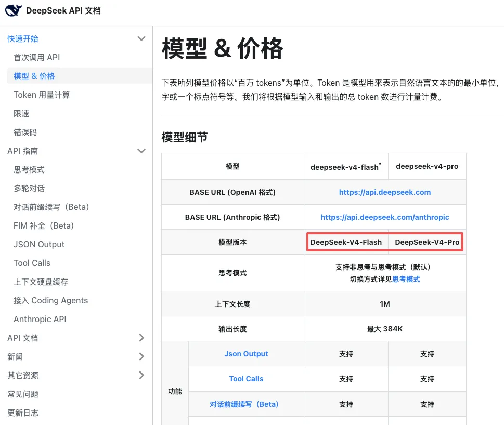504x425 pixels.
Task: Click deepseek-v4-pro column header
Action: (427, 166)
